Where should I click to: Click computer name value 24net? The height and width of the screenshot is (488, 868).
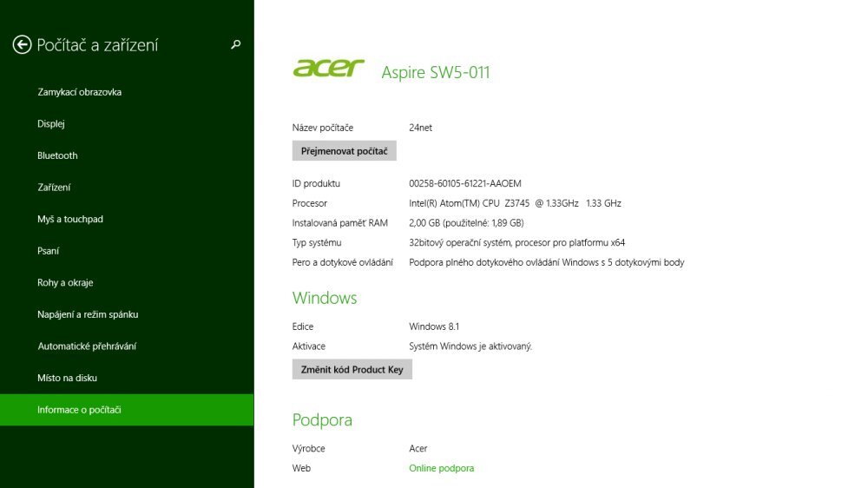coord(420,128)
